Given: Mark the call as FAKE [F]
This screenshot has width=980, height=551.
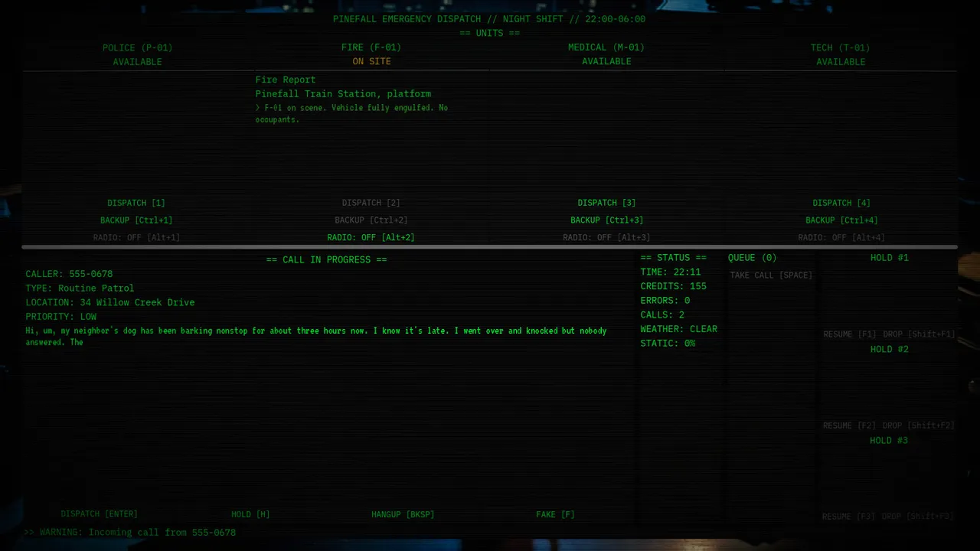Looking at the screenshot, I should (555, 514).
